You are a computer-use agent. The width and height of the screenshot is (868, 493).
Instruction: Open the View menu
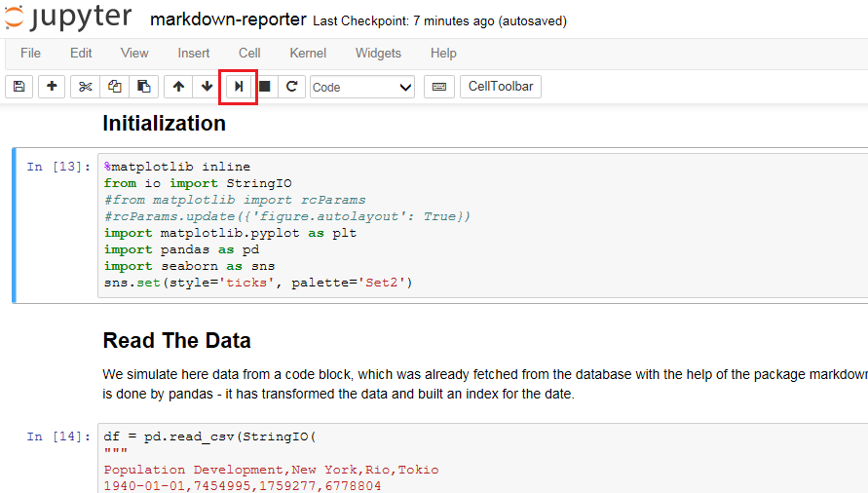[x=134, y=54]
